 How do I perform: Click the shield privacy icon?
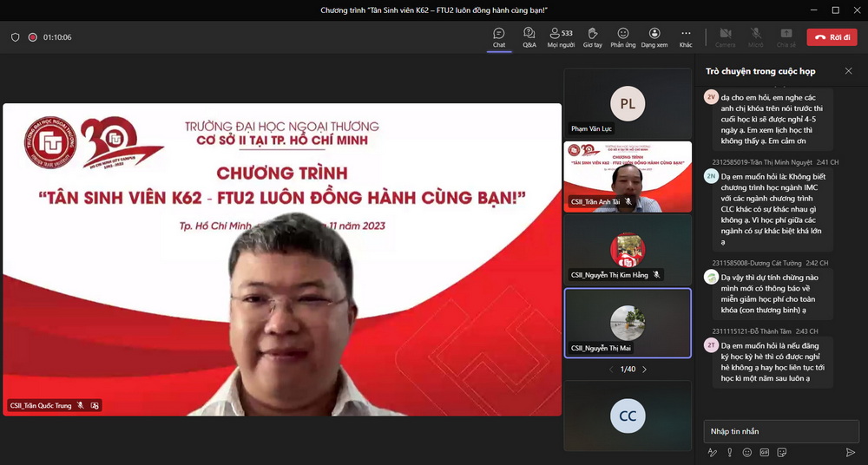16,37
